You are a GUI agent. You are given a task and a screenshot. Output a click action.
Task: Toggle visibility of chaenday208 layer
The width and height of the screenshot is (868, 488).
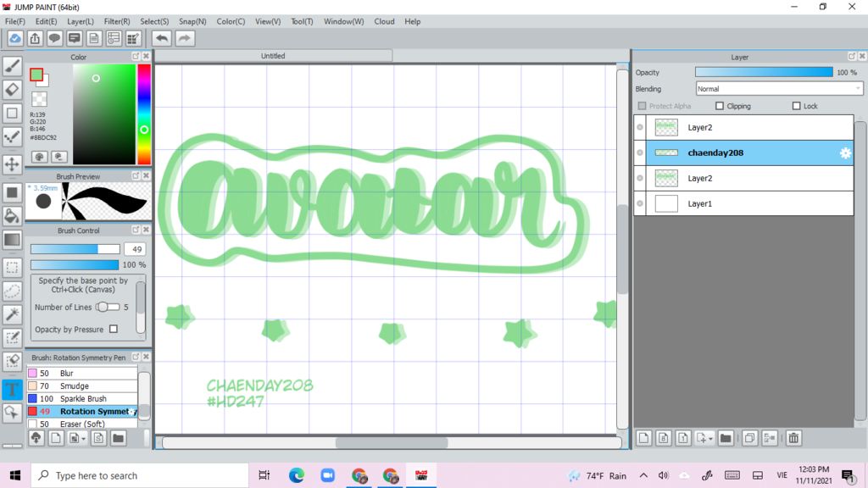point(640,152)
